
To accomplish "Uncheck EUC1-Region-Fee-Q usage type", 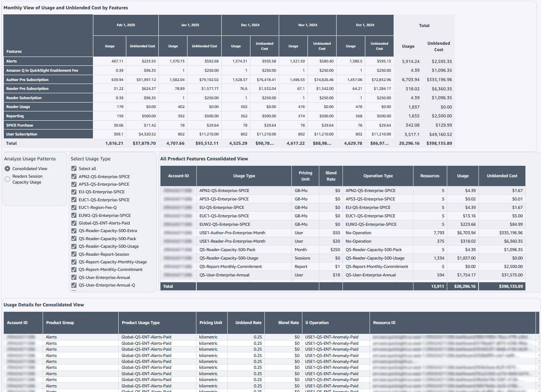I will [74, 208].
